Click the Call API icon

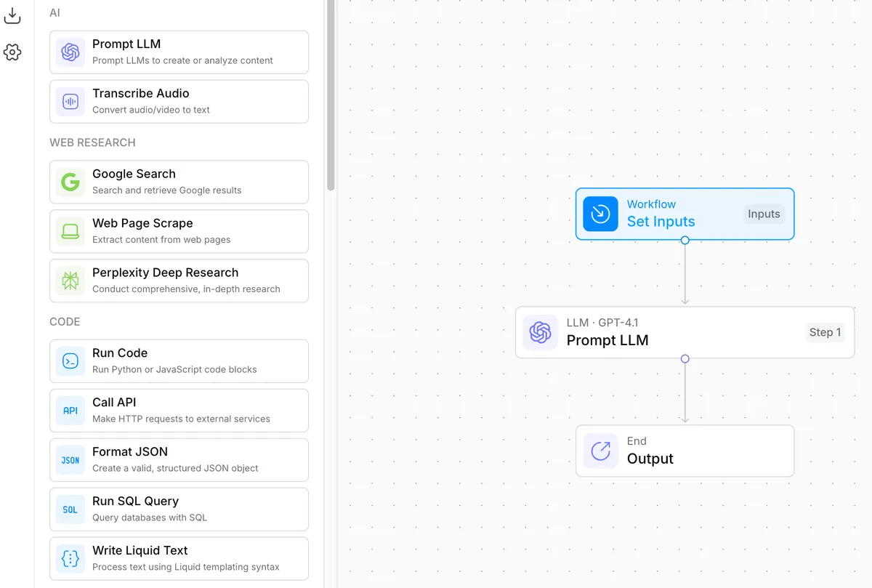tap(70, 411)
